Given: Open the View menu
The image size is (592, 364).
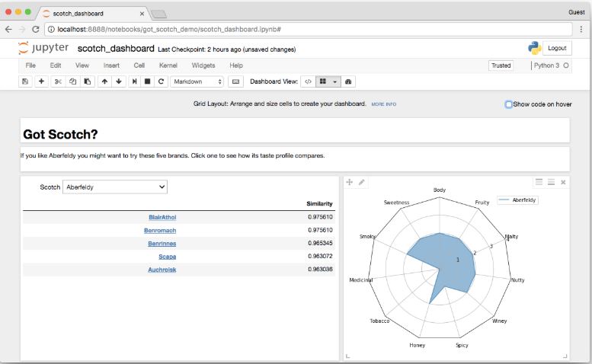Looking at the screenshot, I should 82,65.
